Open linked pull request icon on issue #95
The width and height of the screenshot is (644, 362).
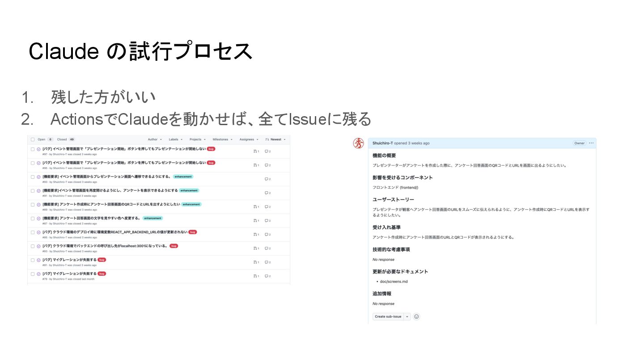tap(256, 165)
